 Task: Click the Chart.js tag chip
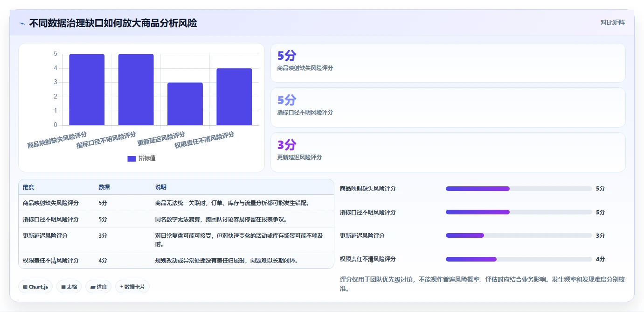pos(35,287)
